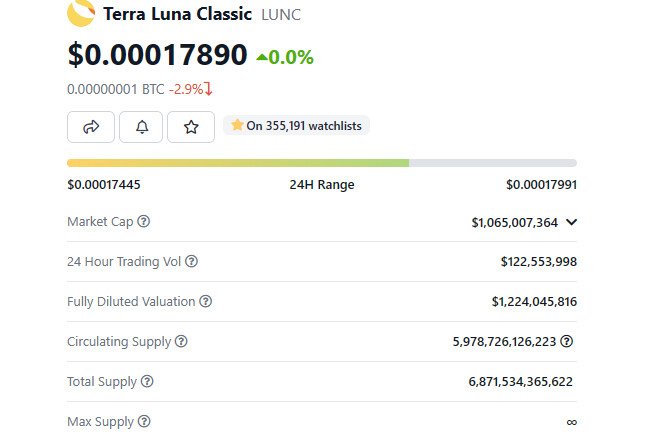Click the Terra Luna Classic name heading
This screenshot has height=441, width=659.
coord(177,14)
